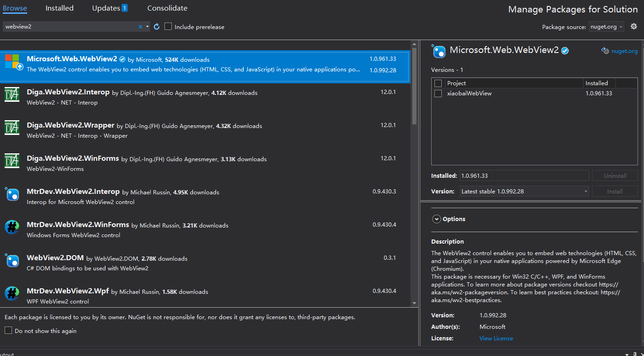Open the search box history dropdown arrow
The width and height of the screenshot is (644, 356).
point(147,27)
